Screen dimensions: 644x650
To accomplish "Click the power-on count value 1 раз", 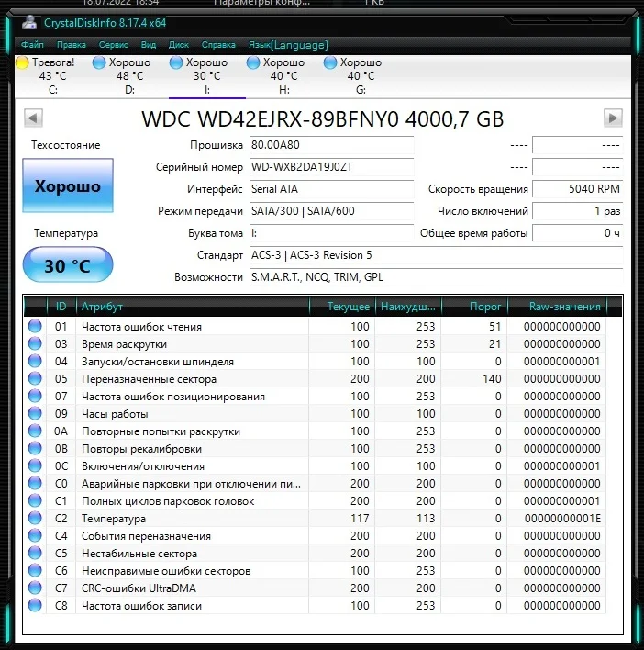I will (577, 211).
